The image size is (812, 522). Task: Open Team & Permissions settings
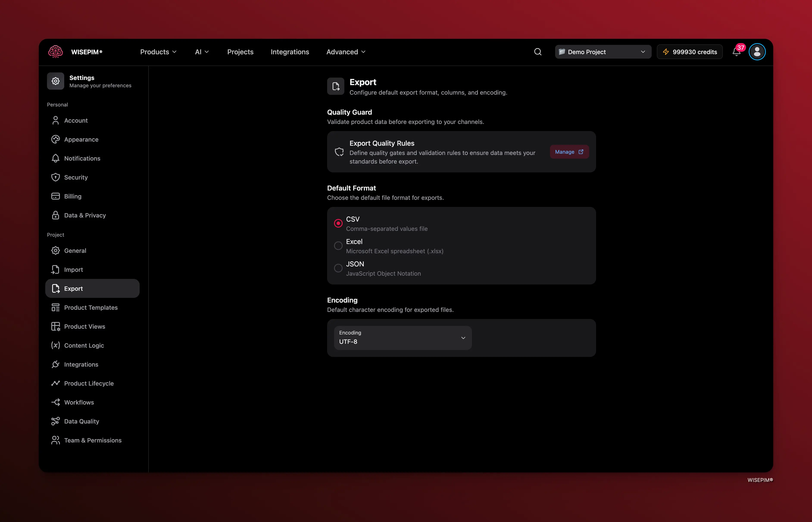pyautogui.click(x=92, y=440)
